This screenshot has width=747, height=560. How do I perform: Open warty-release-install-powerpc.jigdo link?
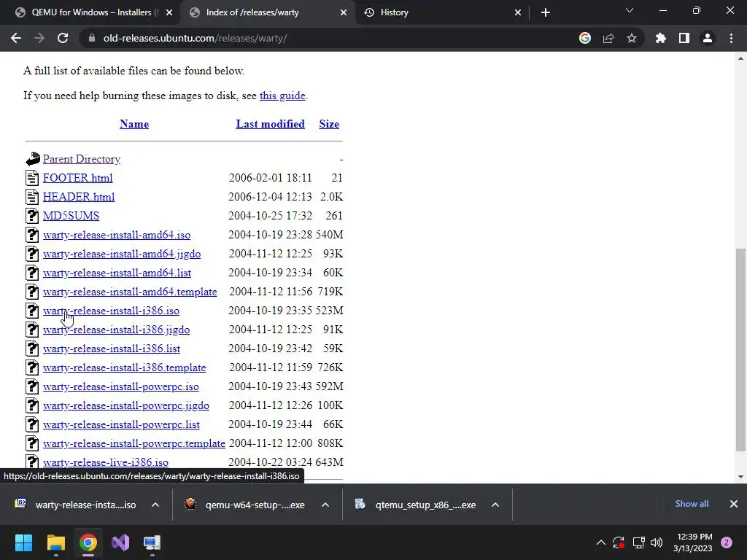tap(126, 405)
